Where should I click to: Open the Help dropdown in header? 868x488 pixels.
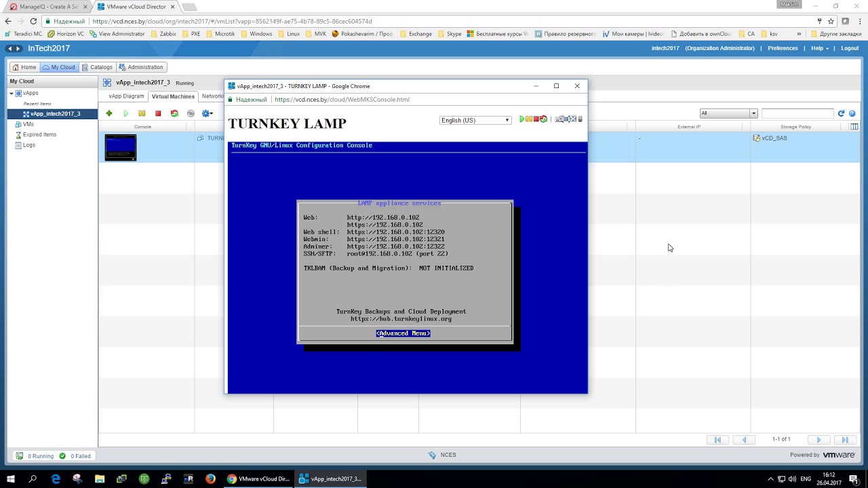pyautogui.click(x=820, y=48)
